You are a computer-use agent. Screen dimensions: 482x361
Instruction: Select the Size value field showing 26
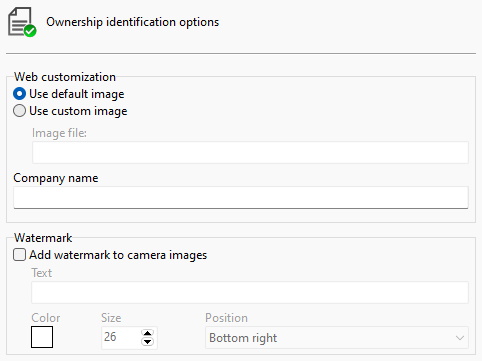(121, 338)
